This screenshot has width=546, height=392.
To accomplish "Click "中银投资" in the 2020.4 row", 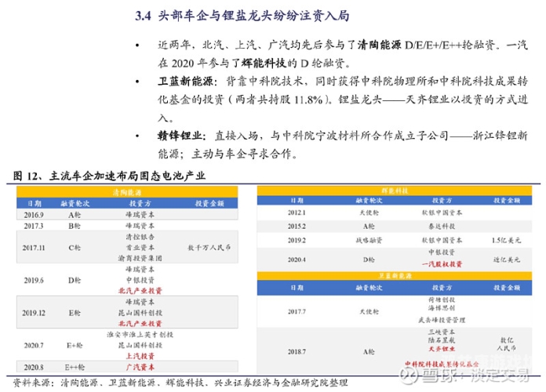I will 442,252.
